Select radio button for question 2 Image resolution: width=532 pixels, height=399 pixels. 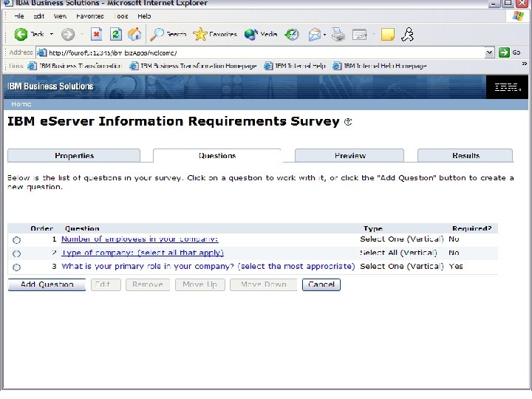click(16, 253)
